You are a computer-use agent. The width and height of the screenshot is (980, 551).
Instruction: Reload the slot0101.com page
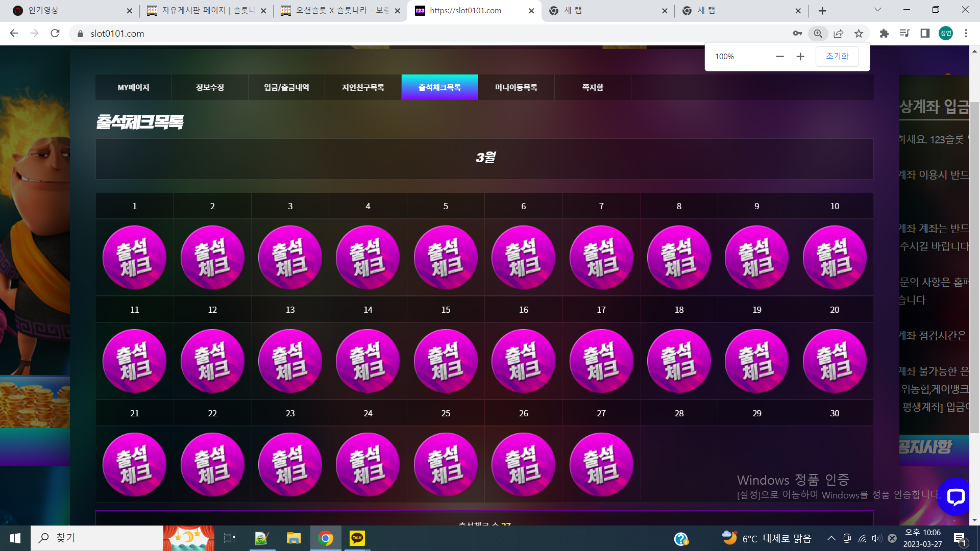(55, 34)
